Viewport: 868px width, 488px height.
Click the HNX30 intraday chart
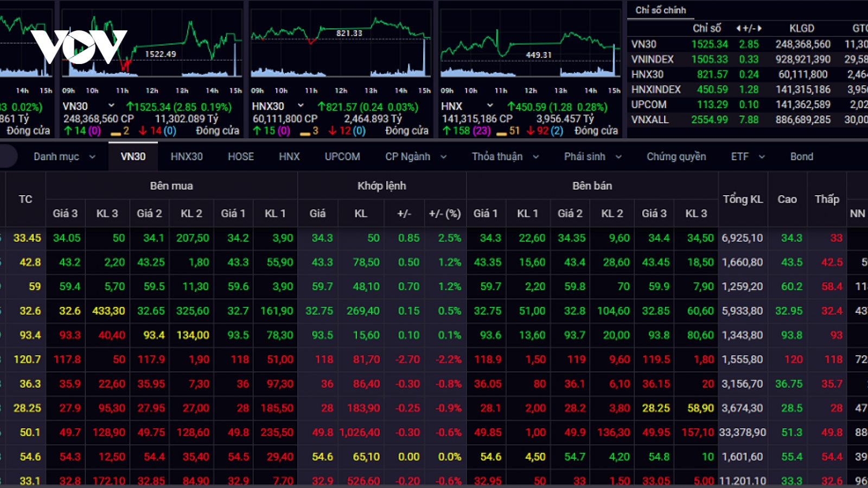[341, 43]
